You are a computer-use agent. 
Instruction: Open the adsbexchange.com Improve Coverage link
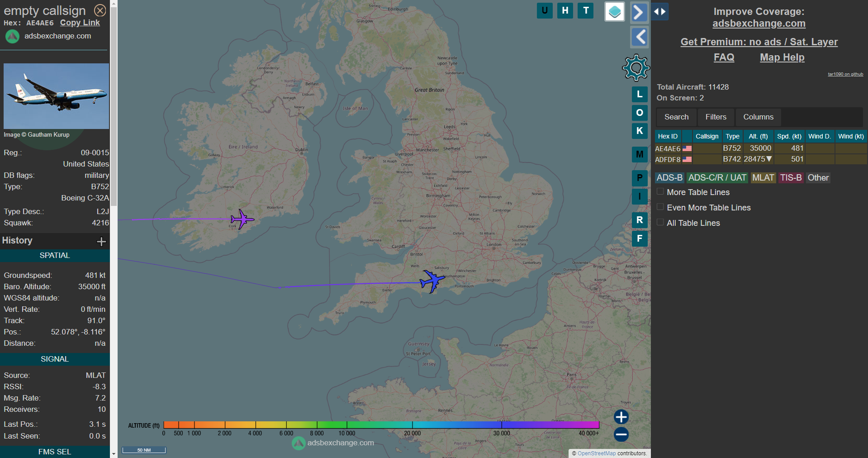pos(759,24)
